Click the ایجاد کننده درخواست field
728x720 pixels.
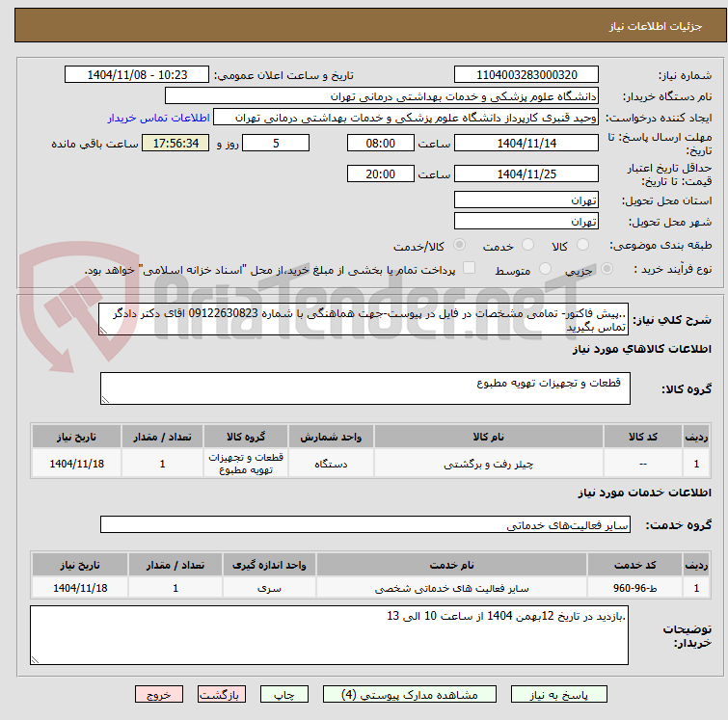click(406, 118)
